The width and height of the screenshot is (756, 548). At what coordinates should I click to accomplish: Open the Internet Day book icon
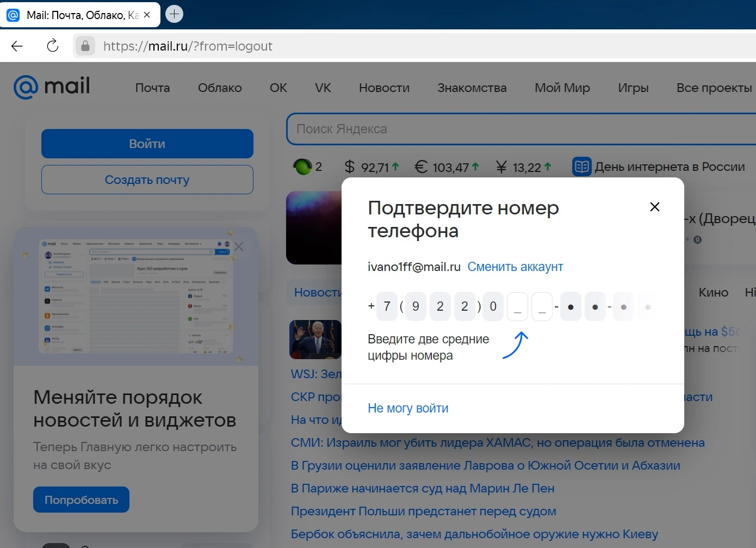click(x=581, y=167)
